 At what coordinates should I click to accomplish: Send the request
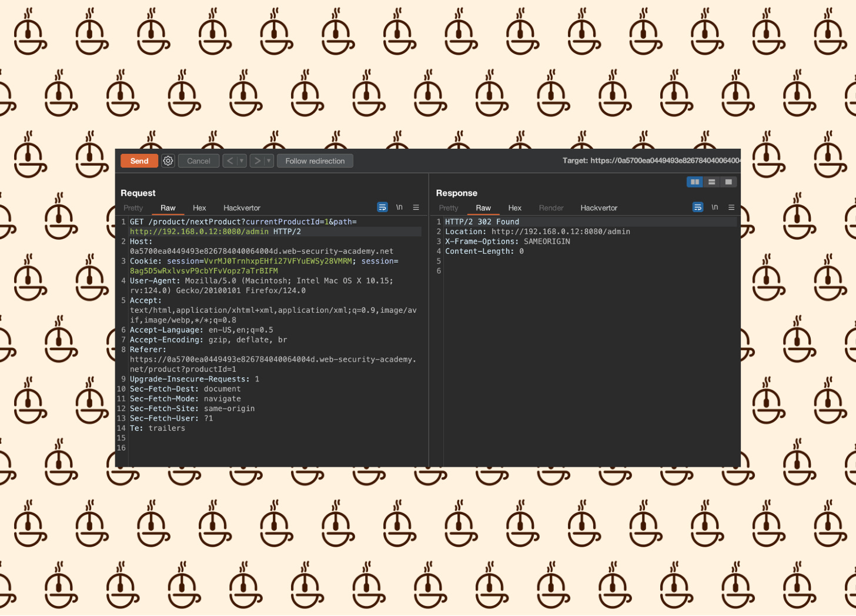(139, 161)
